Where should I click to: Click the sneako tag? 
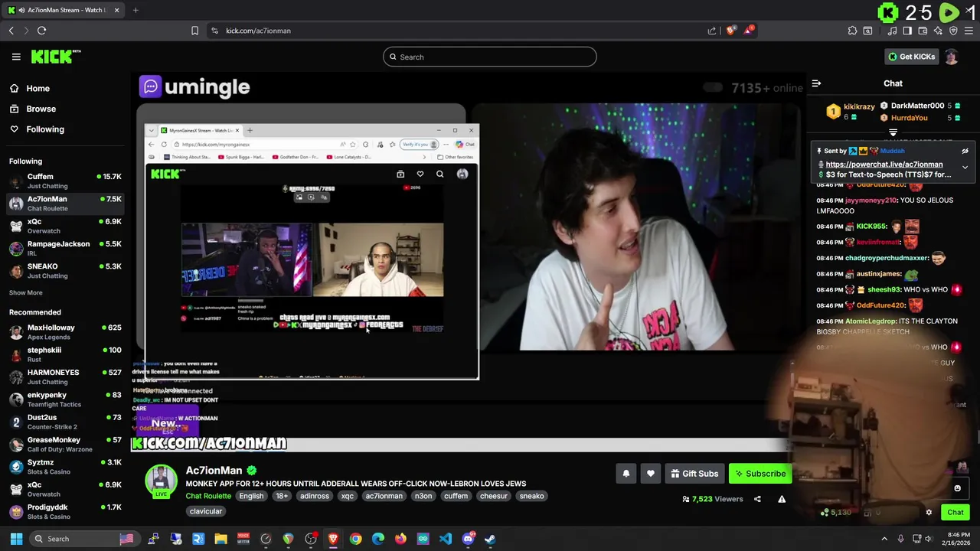coord(531,496)
